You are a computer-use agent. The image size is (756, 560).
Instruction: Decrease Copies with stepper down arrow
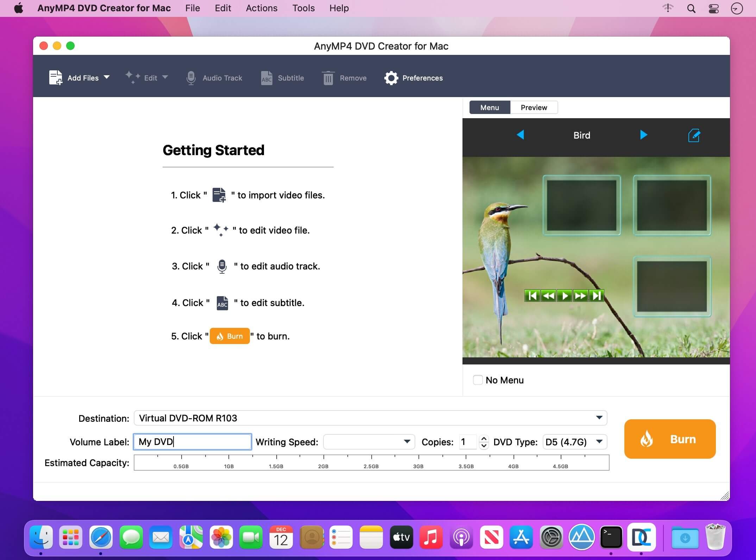click(484, 445)
